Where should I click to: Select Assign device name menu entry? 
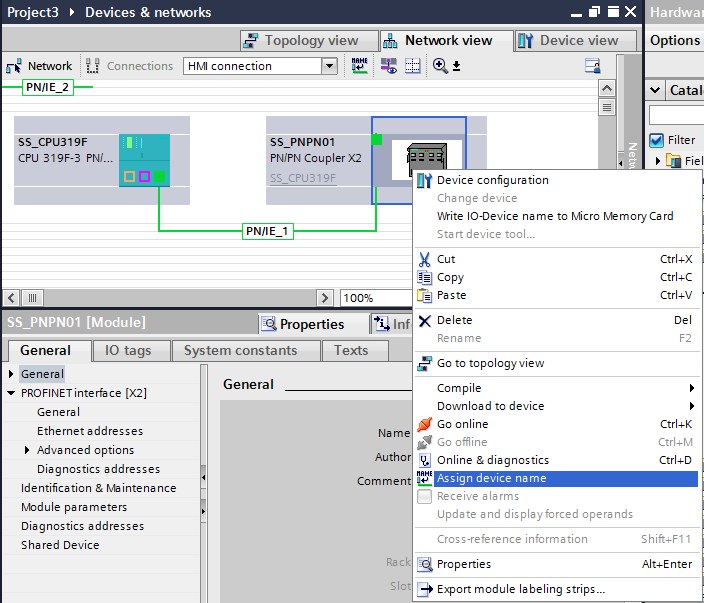(x=491, y=478)
